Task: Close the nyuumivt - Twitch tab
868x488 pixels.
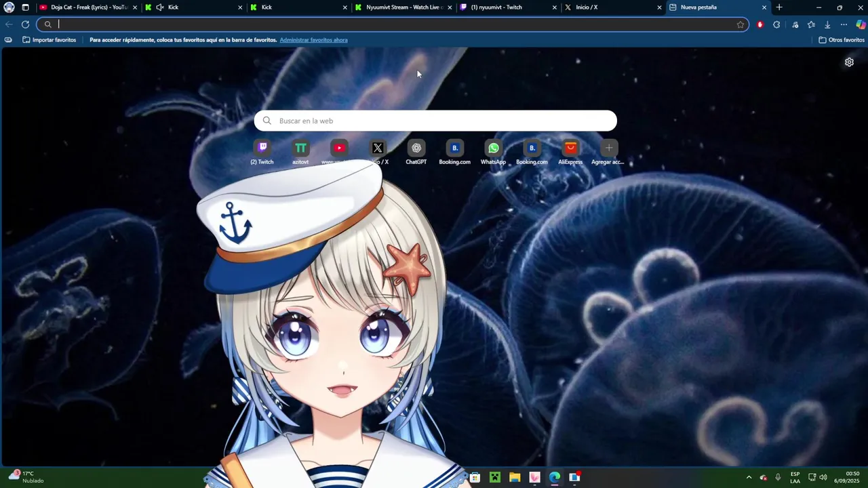Action: click(555, 7)
